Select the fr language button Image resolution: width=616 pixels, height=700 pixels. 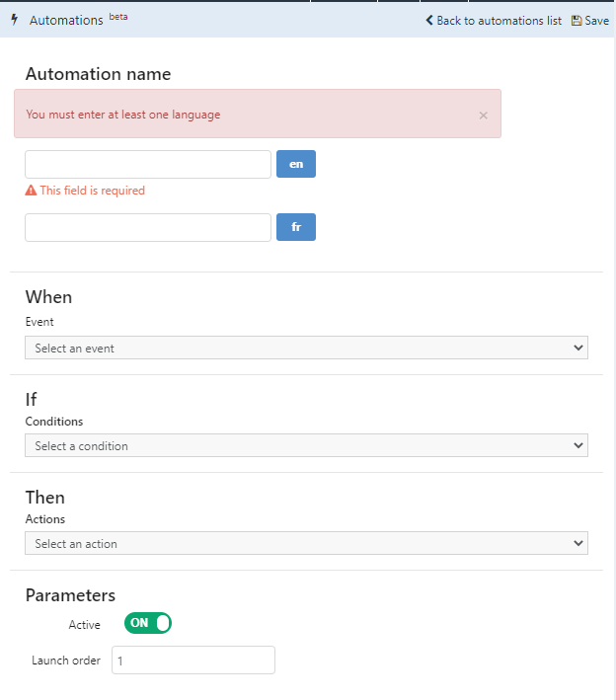[x=296, y=227]
